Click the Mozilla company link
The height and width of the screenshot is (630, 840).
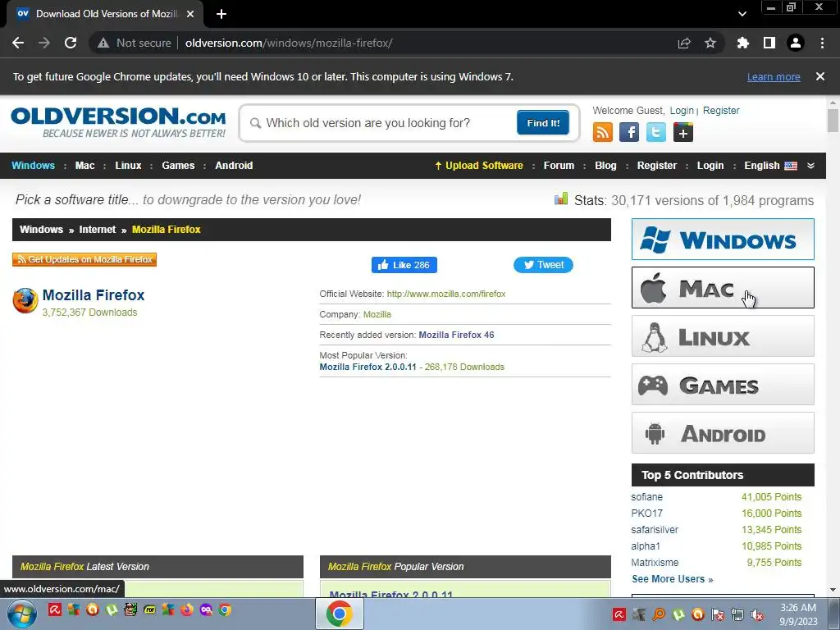(377, 314)
